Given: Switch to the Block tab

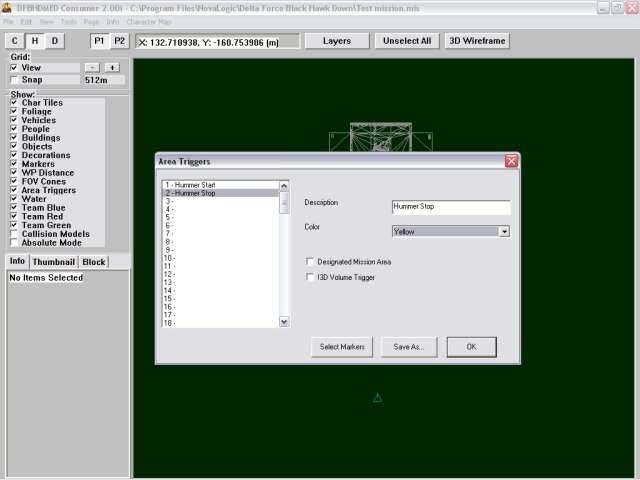Looking at the screenshot, I should (x=93, y=262).
